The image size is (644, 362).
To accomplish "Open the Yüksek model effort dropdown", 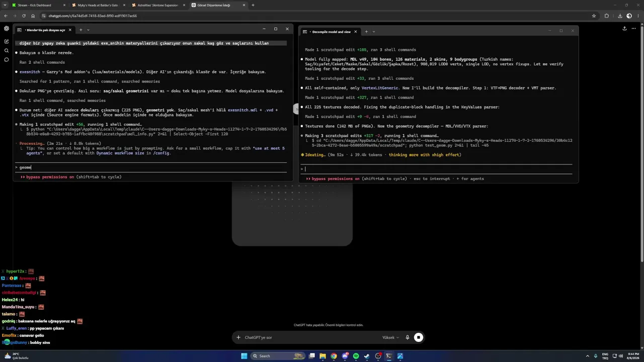I will click(391, 337).
